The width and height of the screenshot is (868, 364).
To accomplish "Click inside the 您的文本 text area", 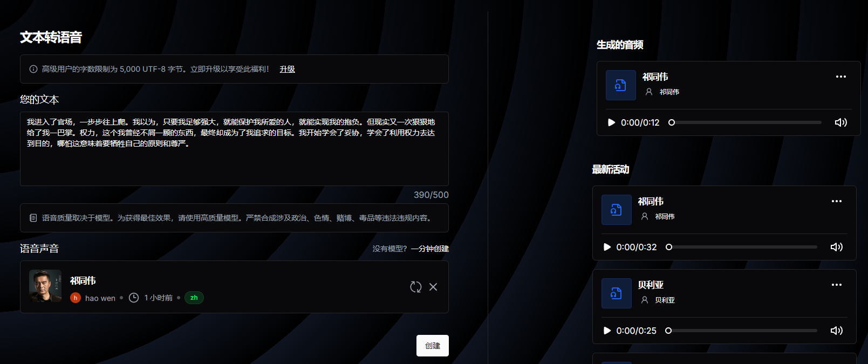I will coord(234,149).
